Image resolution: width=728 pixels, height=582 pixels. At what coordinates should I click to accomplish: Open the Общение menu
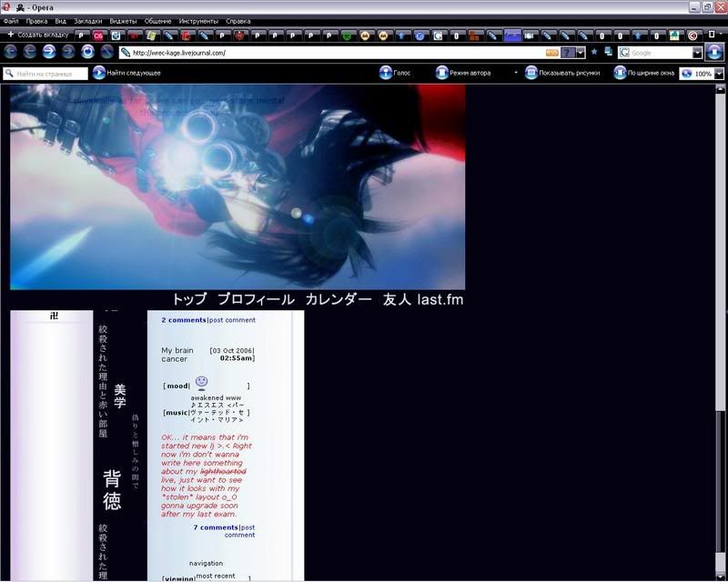[x=157, y=21]
